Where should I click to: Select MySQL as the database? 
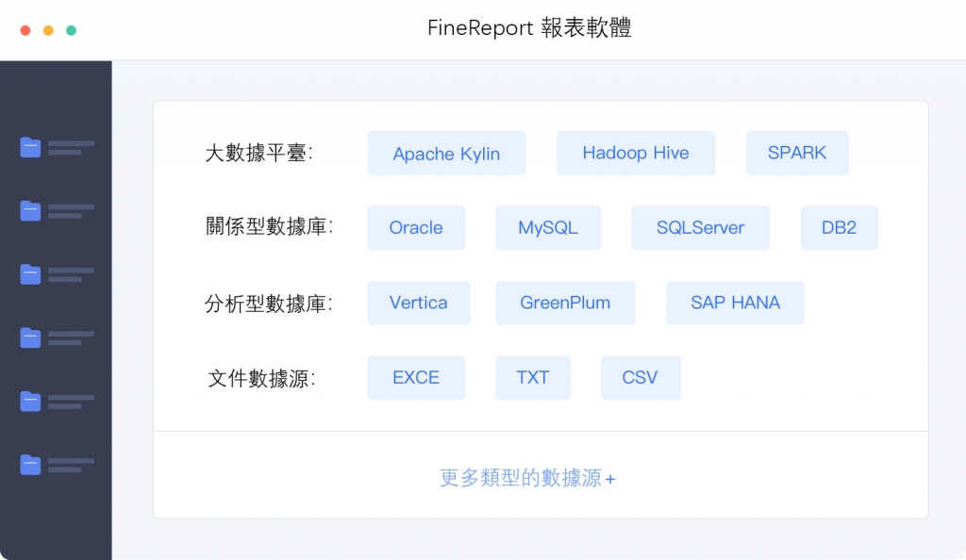click(547, 228)
